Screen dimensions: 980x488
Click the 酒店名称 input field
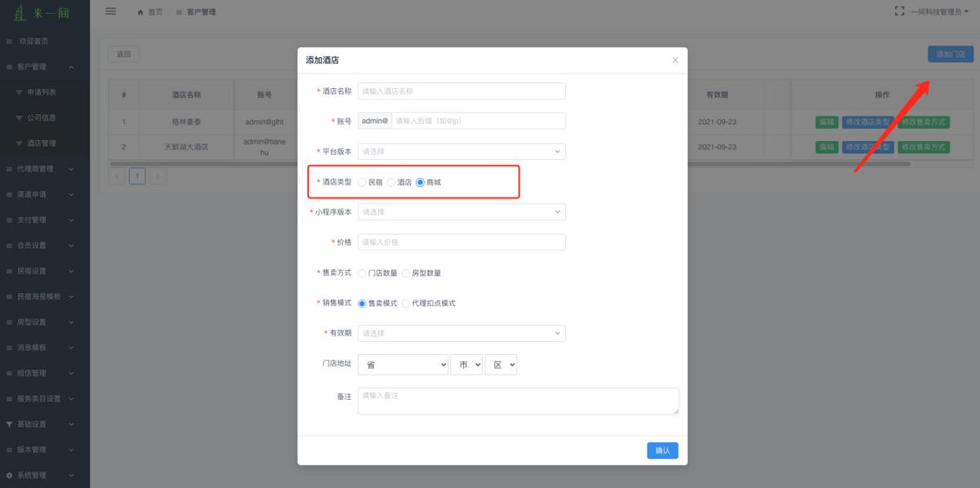coord(461,91)
